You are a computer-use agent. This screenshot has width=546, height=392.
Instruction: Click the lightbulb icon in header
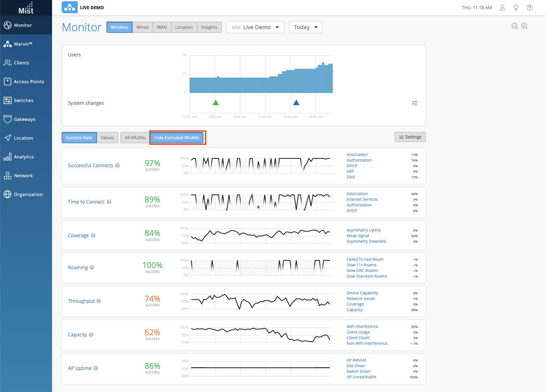click(x=516, y=8)
